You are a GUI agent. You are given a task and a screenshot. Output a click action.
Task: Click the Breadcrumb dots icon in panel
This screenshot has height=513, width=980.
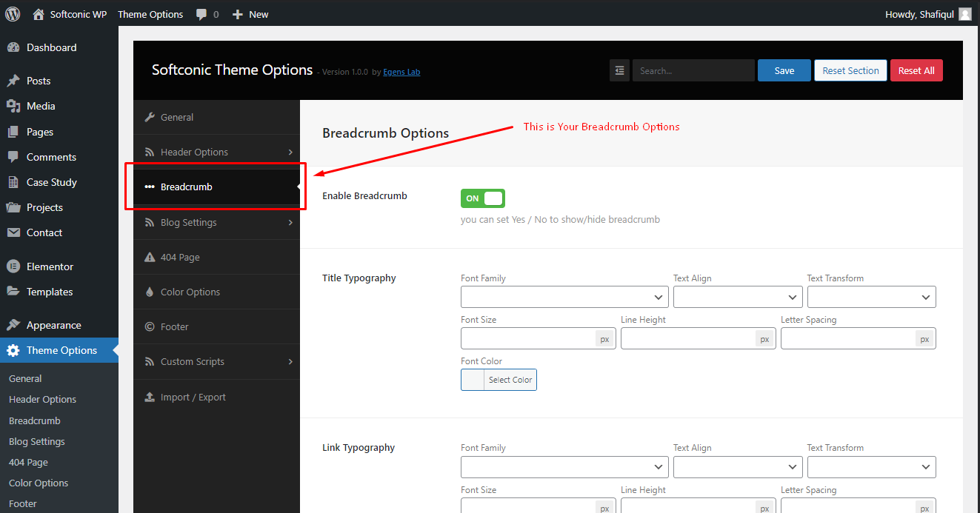tap(150, 187)
